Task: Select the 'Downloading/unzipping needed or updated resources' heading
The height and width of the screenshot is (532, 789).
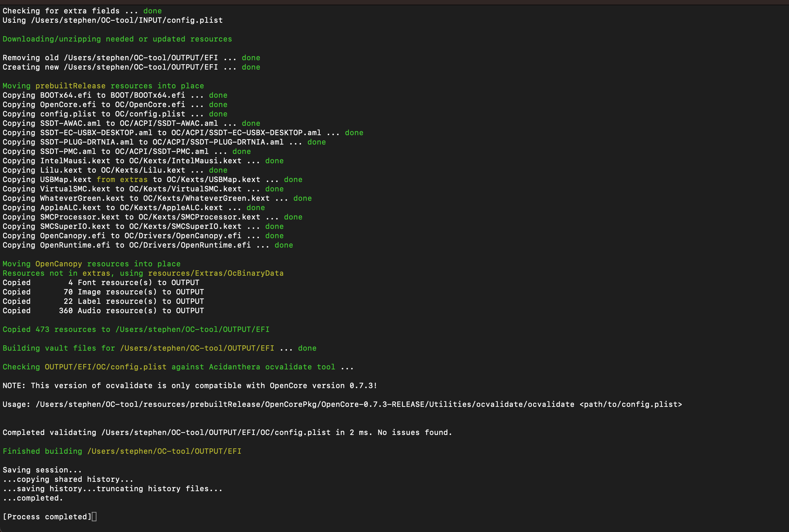Action: click(x=117, y=39)
